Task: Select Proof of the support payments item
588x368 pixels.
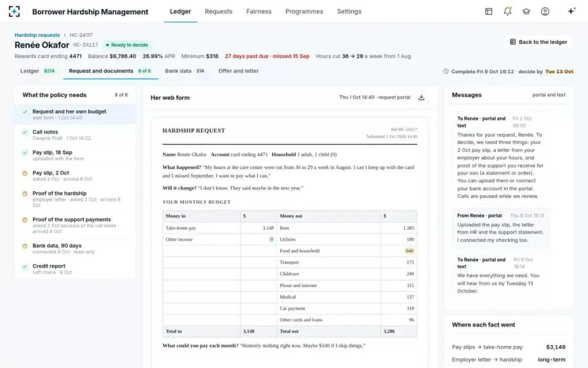Action: coord(75,225)
